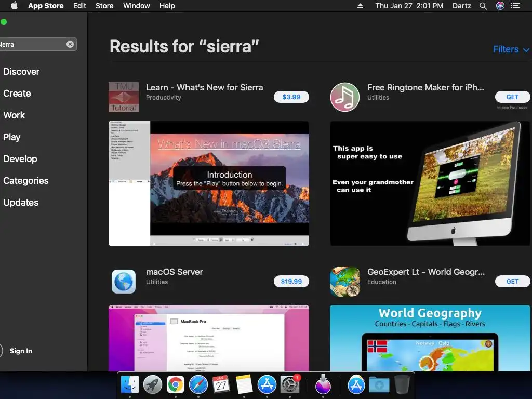Open the GeoExpert Lt globe and compass icon
This screenshot has height=399, width=532.
345,282
